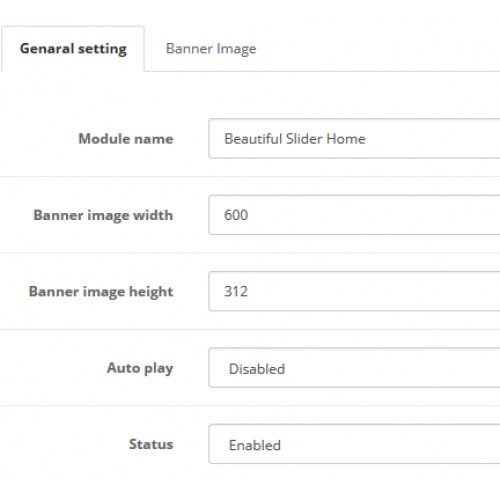Click the Module name label

[126, 139]
